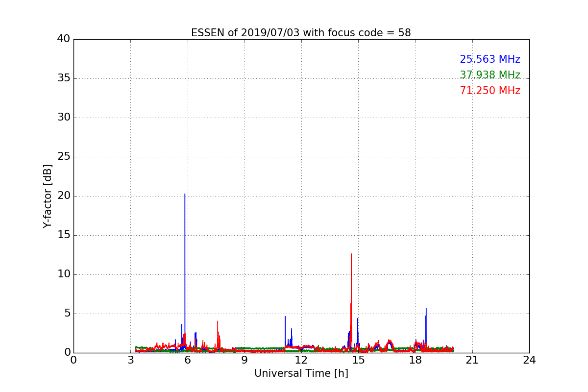This screenshot has height=392, width=588.
Task: Click the plot title mentioning ESSEN
Action: click(x=301, y=33)
